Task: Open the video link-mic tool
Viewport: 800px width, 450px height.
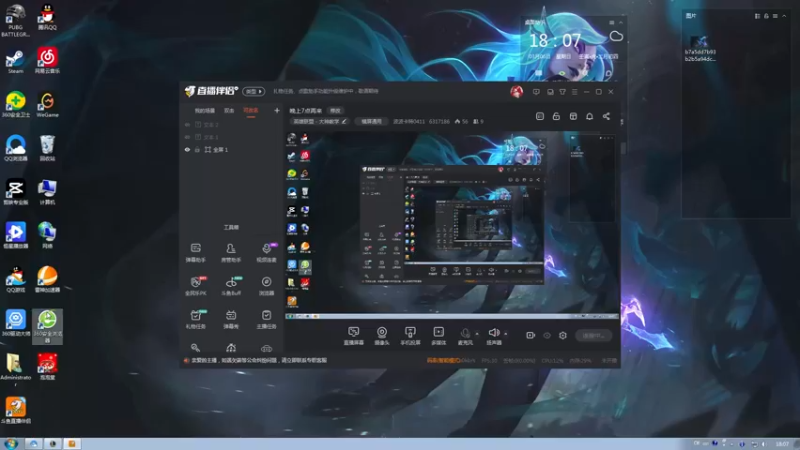Action: click(266, 253)
